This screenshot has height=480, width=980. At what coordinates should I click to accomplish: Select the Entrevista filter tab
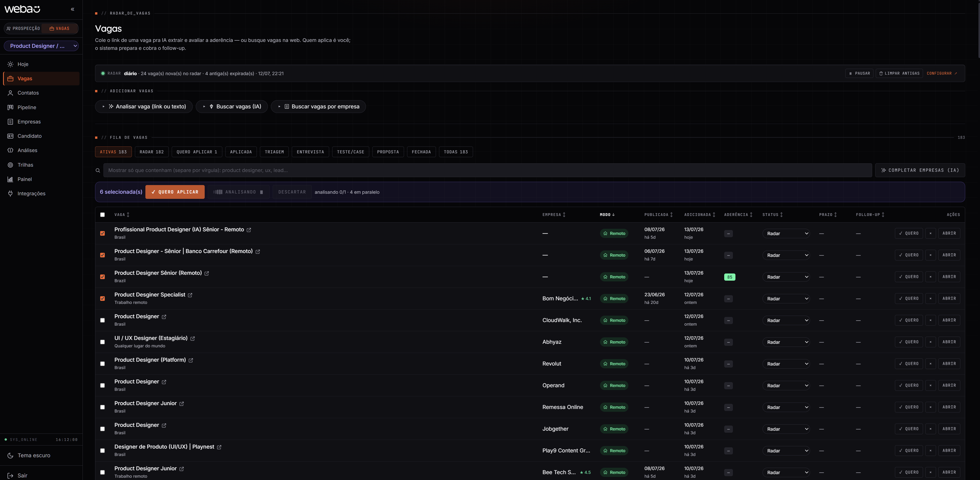coord(310,152)
